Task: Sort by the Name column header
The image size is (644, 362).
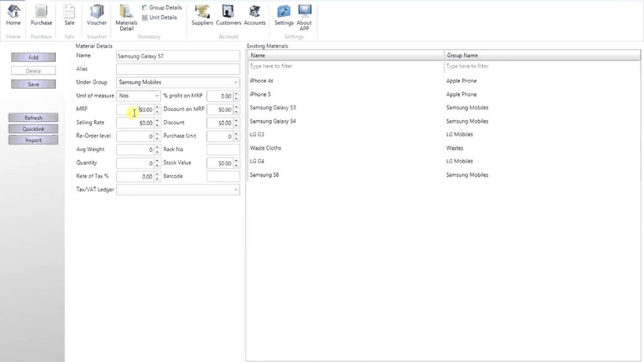Action: [345, 55]
